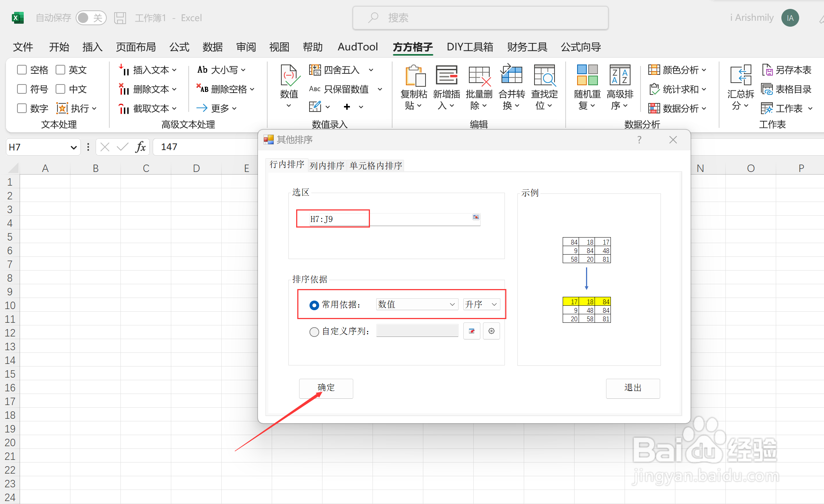Screen dimensions: 824x504
Task: Open the DIY工具箱 ribbon tab
Action: click(x=470, y=47)
